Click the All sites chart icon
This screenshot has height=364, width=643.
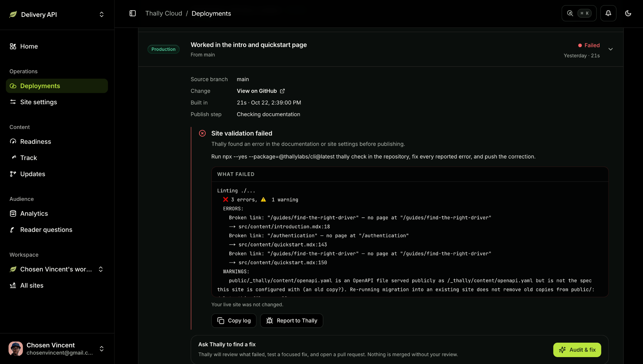tap(13, 285)
